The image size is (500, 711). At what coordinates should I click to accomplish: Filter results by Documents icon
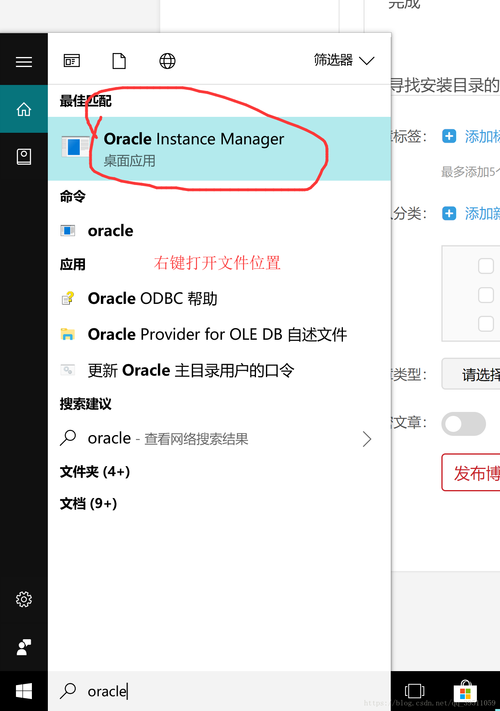(119, 61)
